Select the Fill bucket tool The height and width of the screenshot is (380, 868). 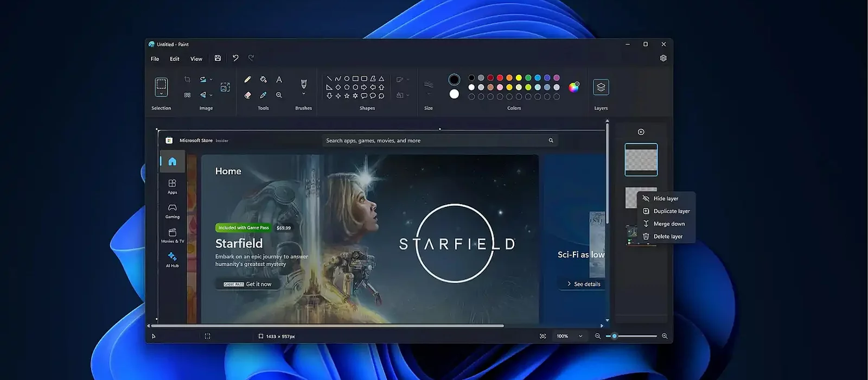263,79
